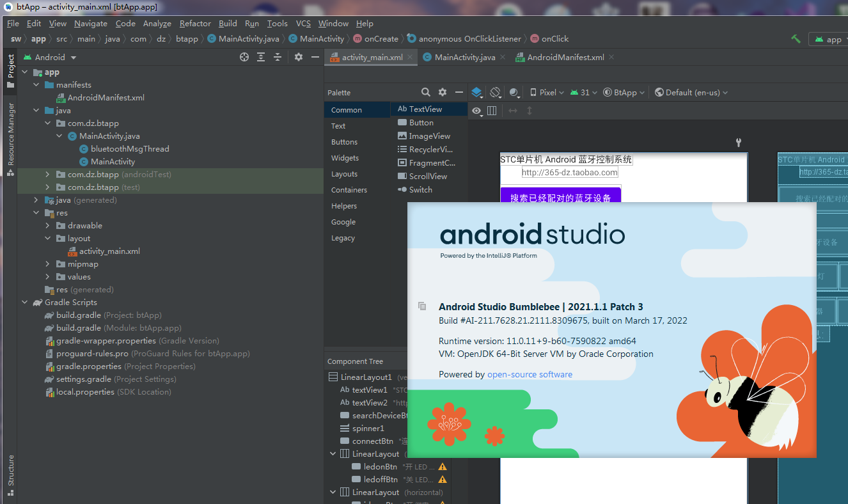Search the Palette with magnifier icon
The height and width of the screenshot is (504, 848).
click(x=426, y=92)
